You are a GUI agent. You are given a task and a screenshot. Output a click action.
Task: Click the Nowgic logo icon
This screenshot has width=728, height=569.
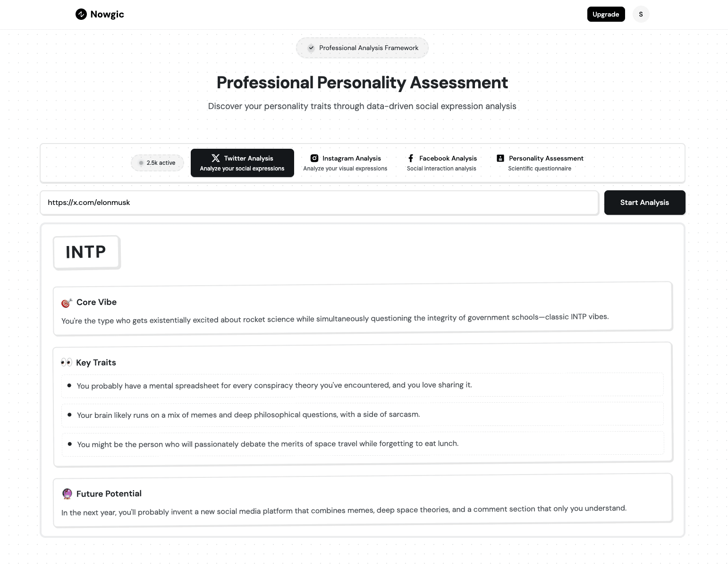[x=81, y=14]
